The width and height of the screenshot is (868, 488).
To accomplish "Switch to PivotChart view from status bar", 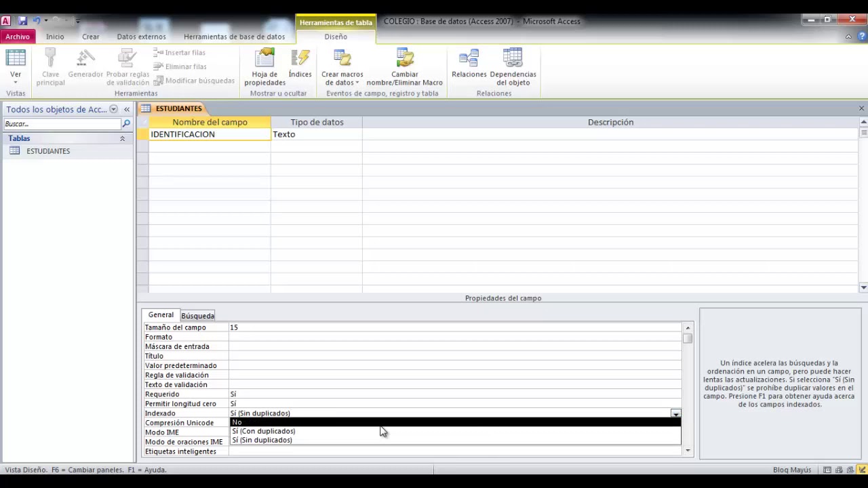I will 850,470.
